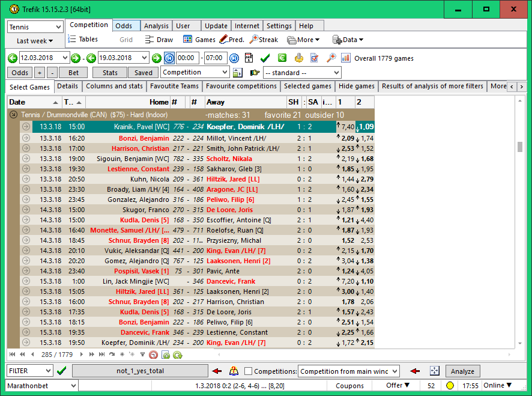Switch to the Analysis tab

[156, 26]
